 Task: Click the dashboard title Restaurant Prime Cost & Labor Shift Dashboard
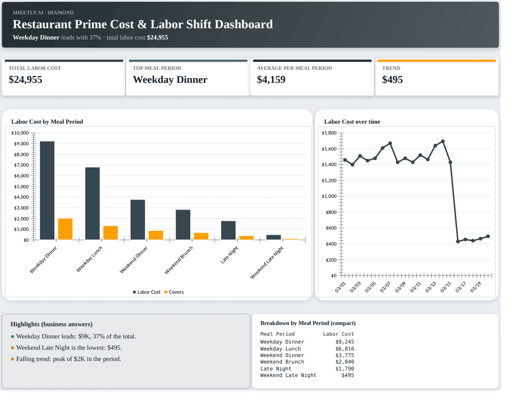[x=143, y=24]
